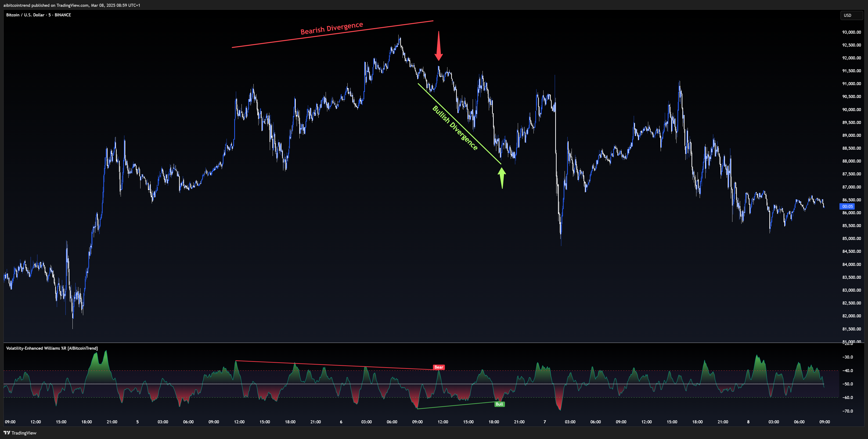Click the date label 5 on time axis
This screenshot has height=439, width=868.
(x=137, y=422)
